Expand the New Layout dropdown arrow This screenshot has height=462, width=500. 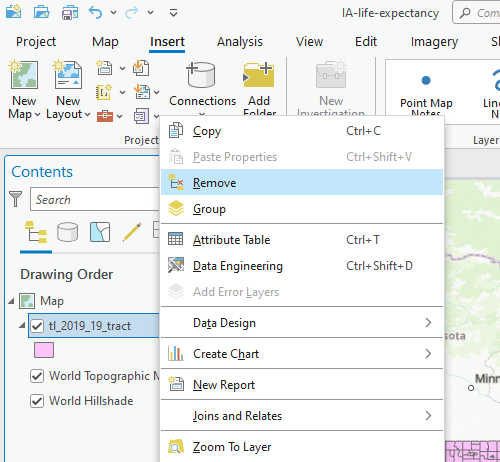87,115
